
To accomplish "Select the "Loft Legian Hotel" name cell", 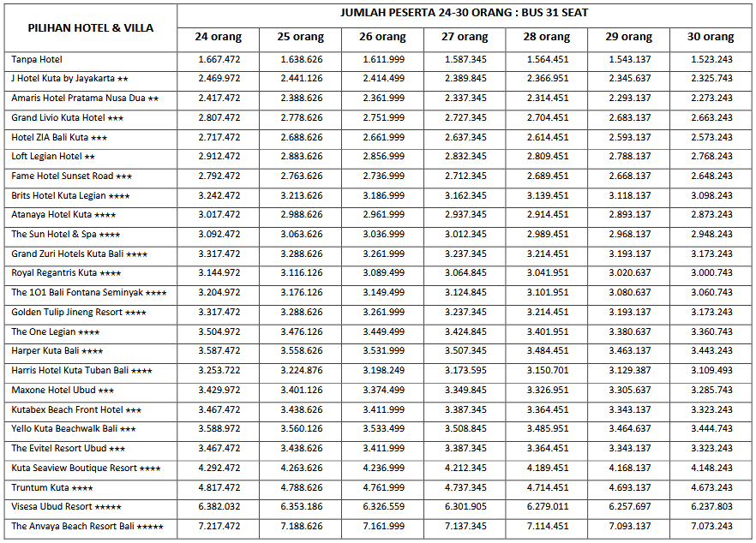I will pos(52,157).
